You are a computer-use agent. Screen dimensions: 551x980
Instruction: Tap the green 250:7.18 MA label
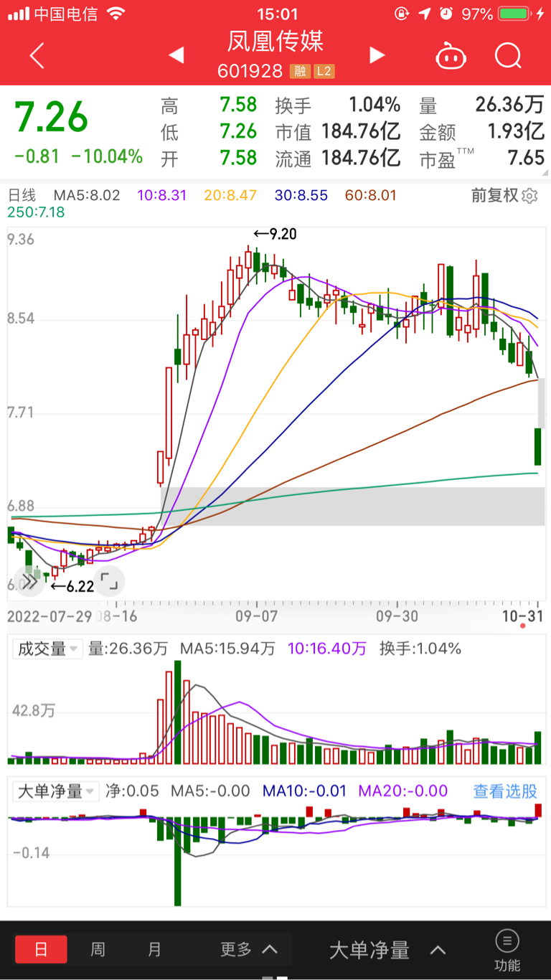[x=36, y=212]
